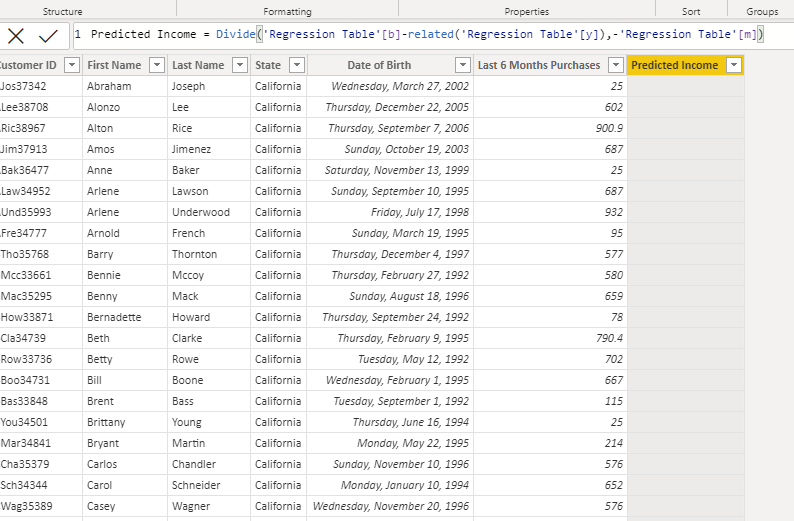
Task: Click the purchases value 214
Action: tap(614, 444)
